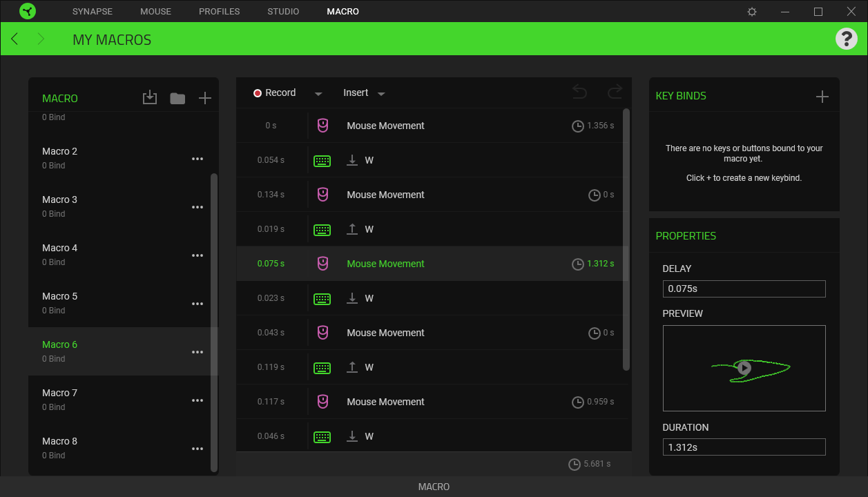The image size is (868, 497).
Task: Select the 0.043 s Mouse Movement event
Action: click(x=430, y=333)
